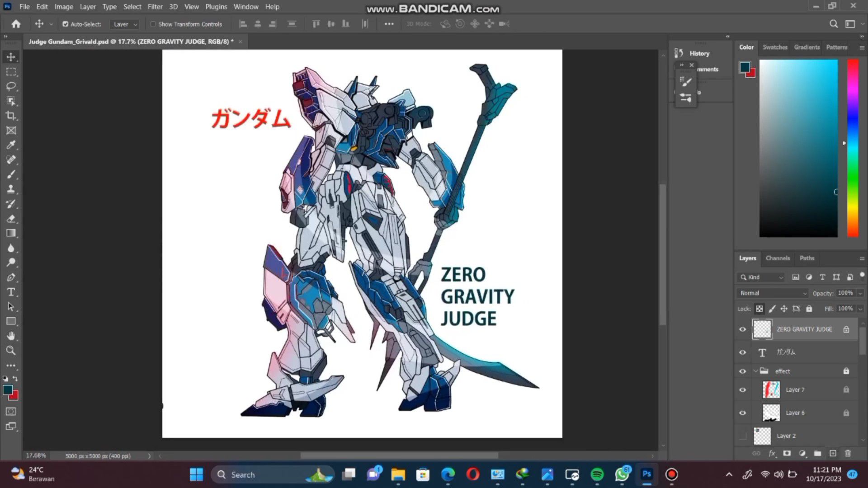Toggle the Auto-Select checkbox

tap(65, 24)
